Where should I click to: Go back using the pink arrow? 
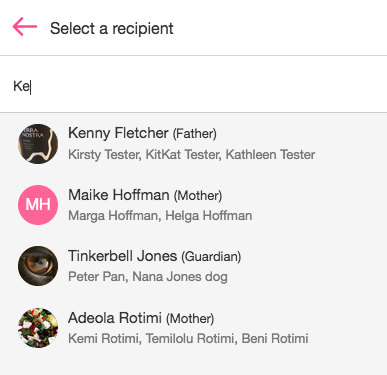25,27
